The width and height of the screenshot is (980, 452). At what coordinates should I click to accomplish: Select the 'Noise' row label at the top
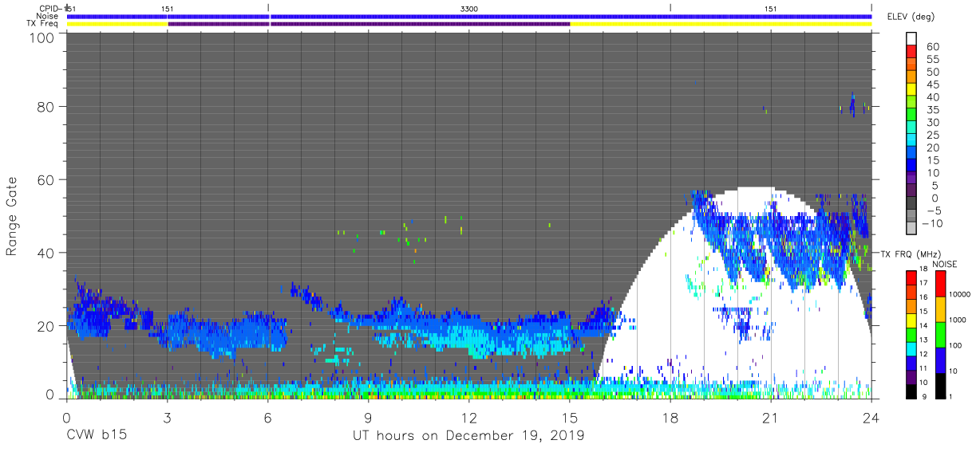[x=49, y=15]
